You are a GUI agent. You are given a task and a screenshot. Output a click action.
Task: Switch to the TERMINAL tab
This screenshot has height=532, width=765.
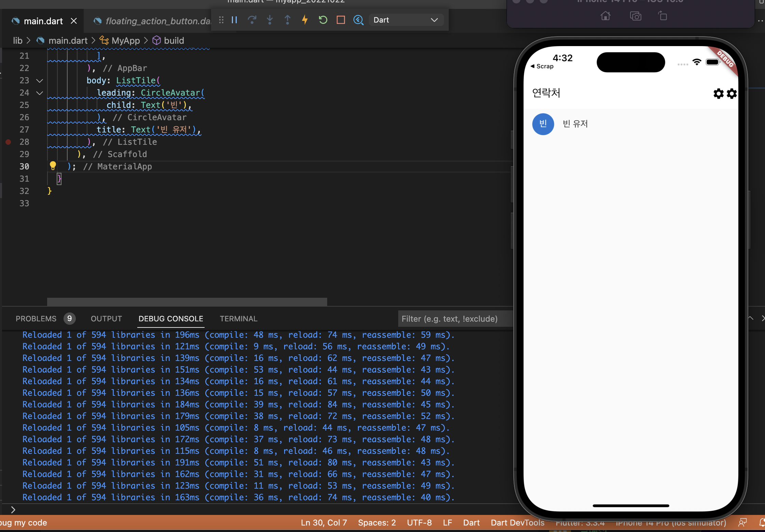pyautogui.click(x=238, y=319)
